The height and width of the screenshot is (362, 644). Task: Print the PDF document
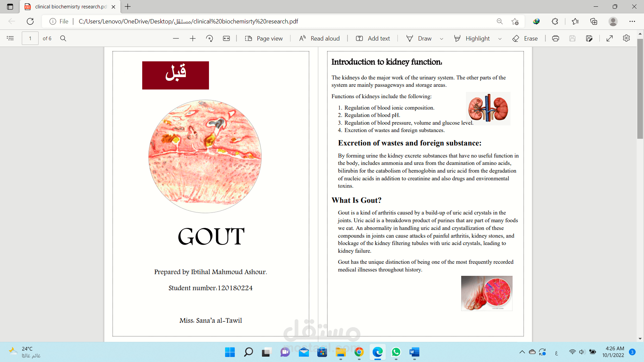[x=555, y=39]
